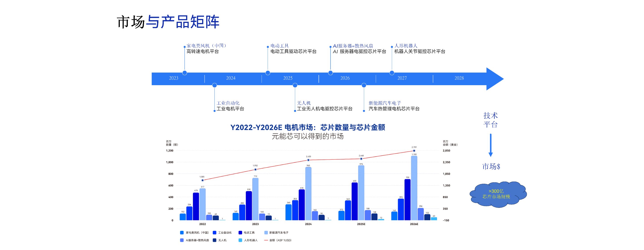Click the 市场与产品矩阵 slide title

pyautogui.click(x=168, y=22)
